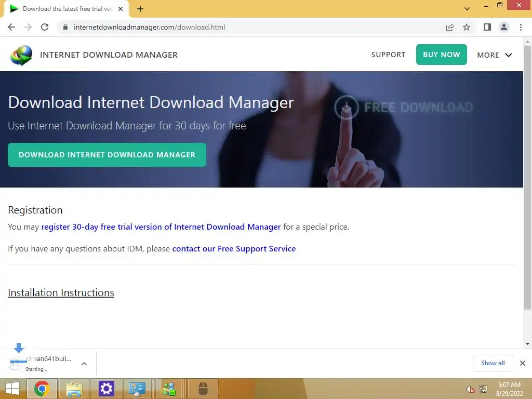Click the Installation Instructions heading
Viewport: 532px width, 399px height.
pyautogui.click(x=61, y=292)
